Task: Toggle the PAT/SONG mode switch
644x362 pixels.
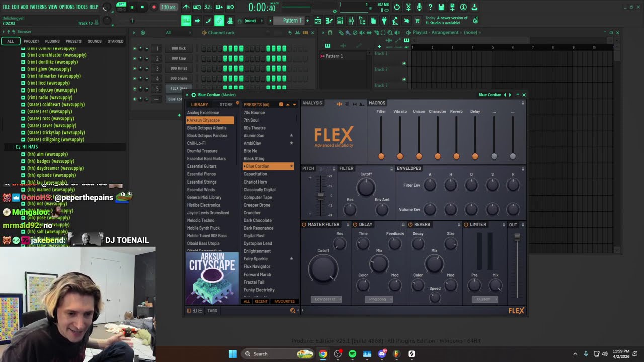Action: pos(121,7)
